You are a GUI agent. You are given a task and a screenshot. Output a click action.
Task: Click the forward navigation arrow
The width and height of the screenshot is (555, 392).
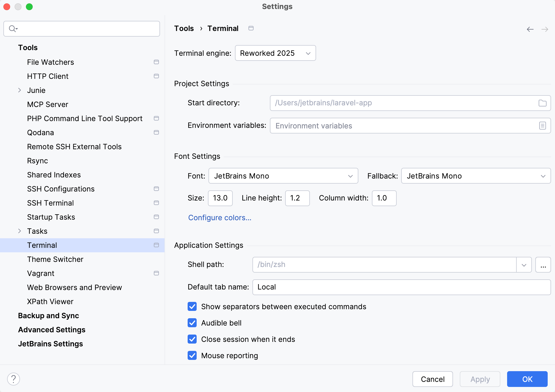click(545, 29)
